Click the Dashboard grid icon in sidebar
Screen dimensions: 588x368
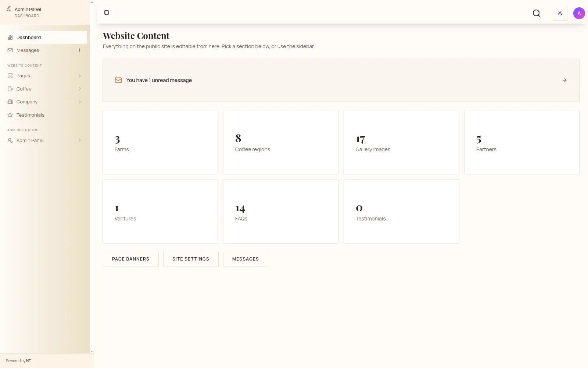tap(10, 37)
